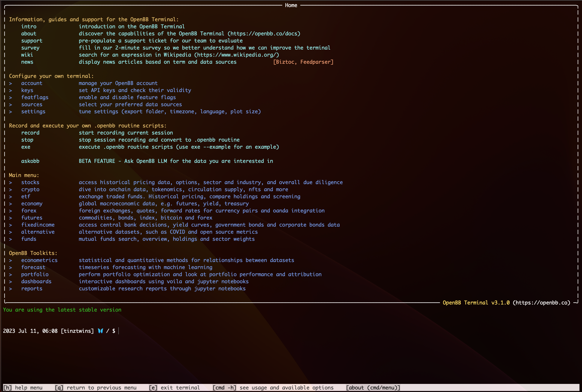Image resolution: width=582 pixels, height=392 pixels.
Task: Click the blue butterfly icon in prompt
Action: click(x=100, y=331)
